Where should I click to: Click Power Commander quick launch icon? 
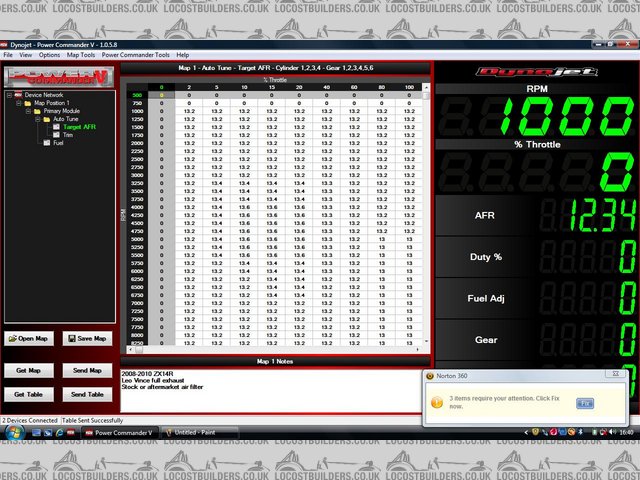tap(71, 433)
